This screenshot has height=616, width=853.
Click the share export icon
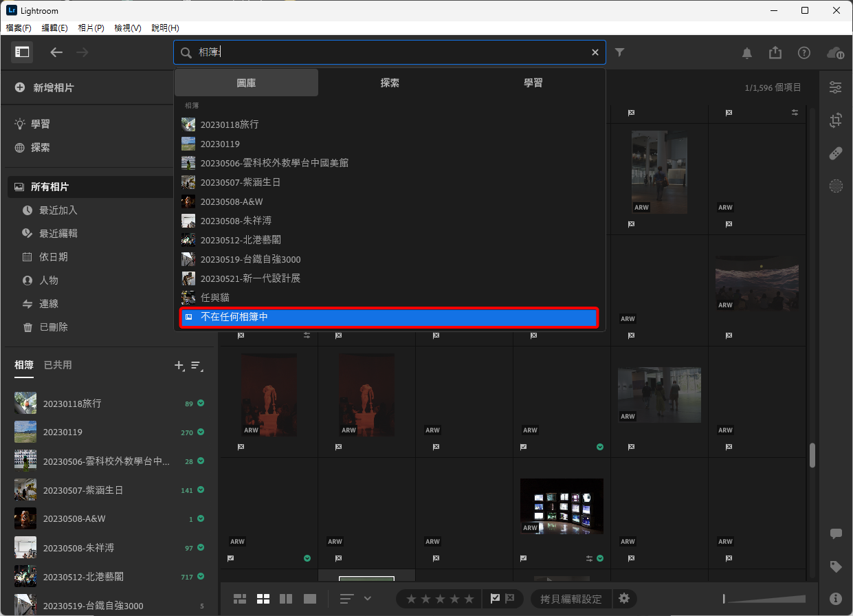click(775, 53)
